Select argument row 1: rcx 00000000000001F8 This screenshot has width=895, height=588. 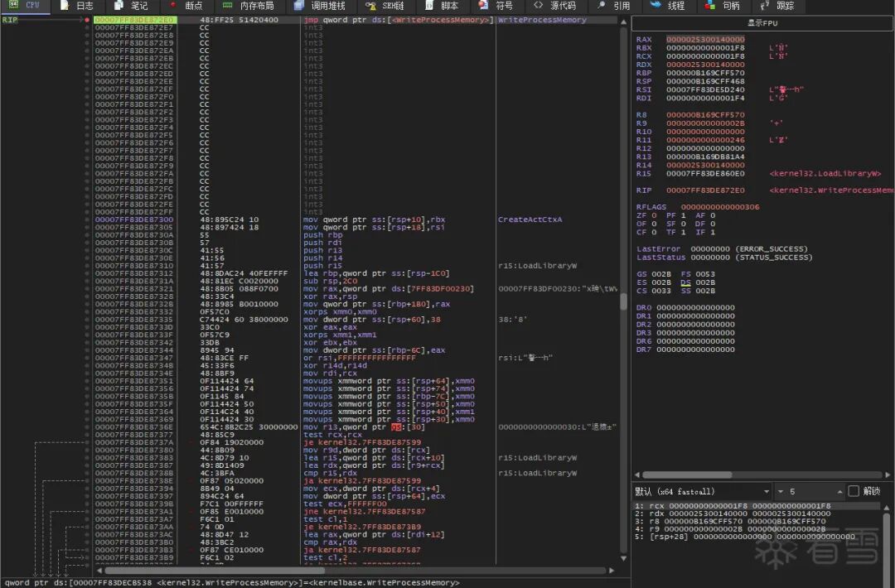757,506
